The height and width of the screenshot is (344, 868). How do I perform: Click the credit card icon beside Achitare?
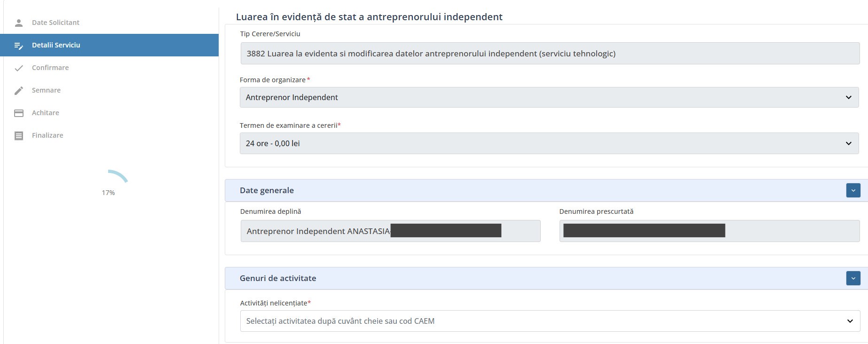click(19, 113)
